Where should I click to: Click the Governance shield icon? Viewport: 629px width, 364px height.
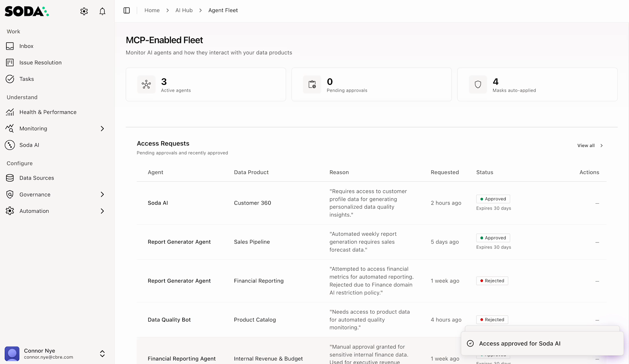pos(10,194)
